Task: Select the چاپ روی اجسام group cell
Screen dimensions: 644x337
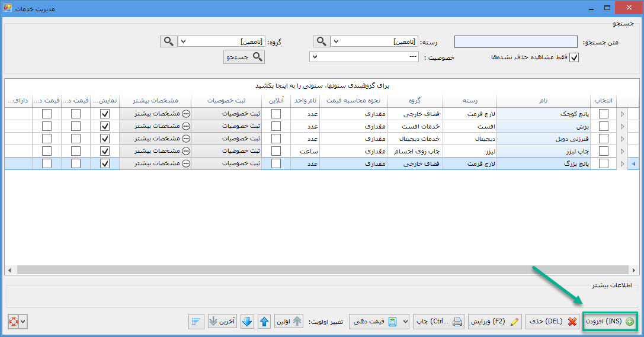Action: click(415, 151)
